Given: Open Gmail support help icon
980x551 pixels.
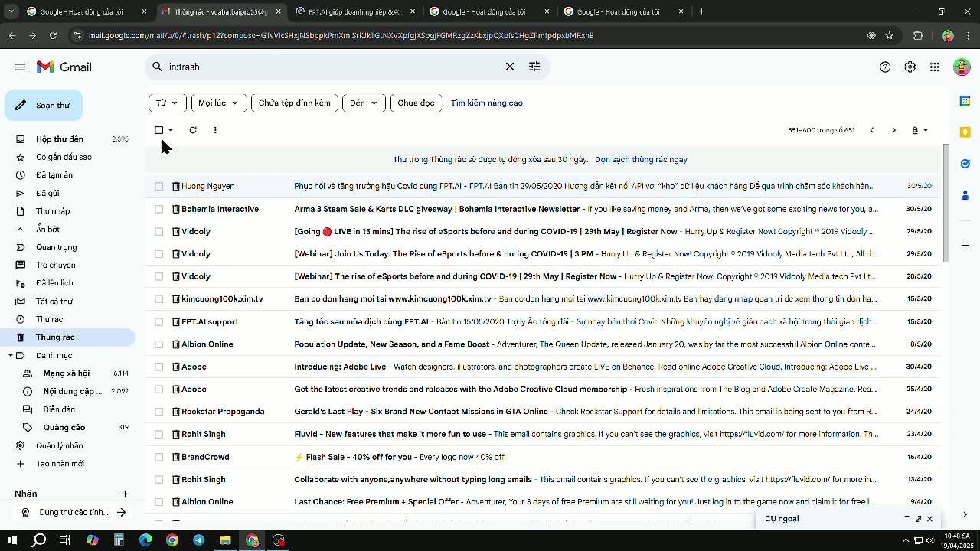Looking at the screenshot, I should (885, 67).
